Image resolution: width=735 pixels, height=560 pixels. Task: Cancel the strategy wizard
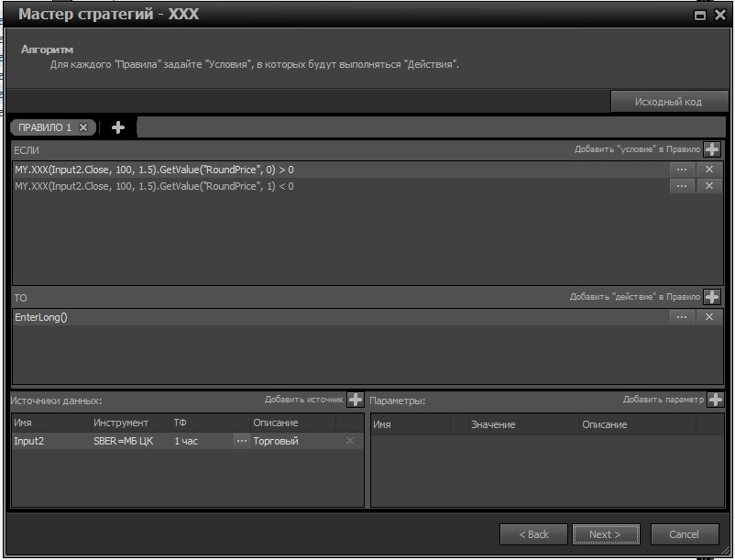point(684,534)
